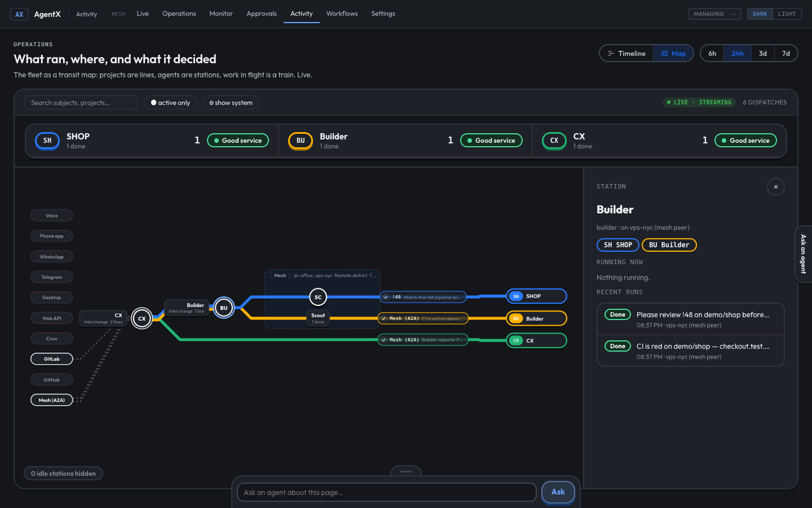Click the CX Good service status badge

tap(745, 141)
